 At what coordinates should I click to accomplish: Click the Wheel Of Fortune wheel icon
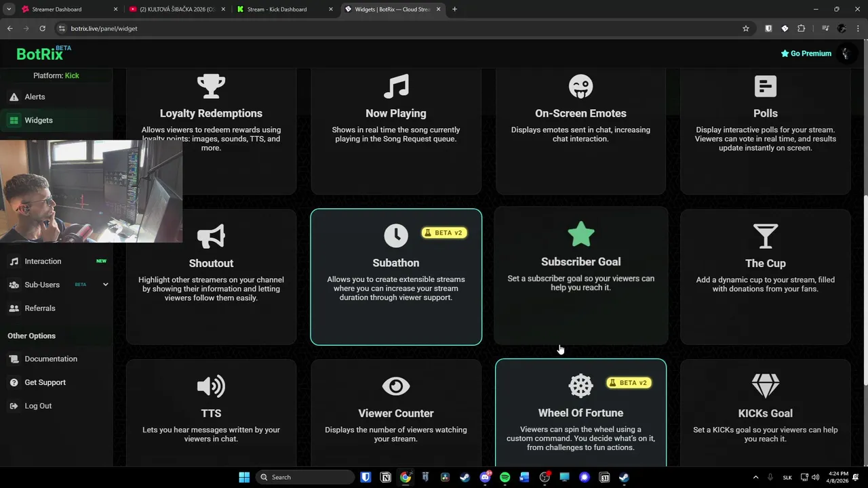pyautogui.click(x=580, y=386)
